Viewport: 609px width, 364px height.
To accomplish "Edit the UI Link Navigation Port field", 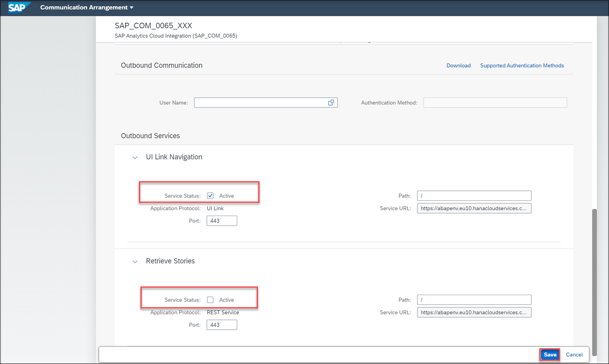I will (222, 221).
